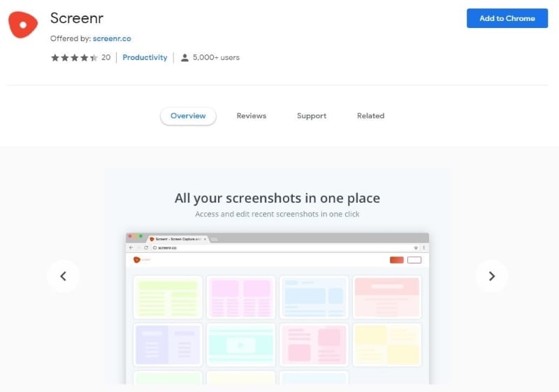Image resolution: width=559 pixels, height=392 pixels.
Task: Click the green layout thumbnail in preview
Action: click(168, 297)
